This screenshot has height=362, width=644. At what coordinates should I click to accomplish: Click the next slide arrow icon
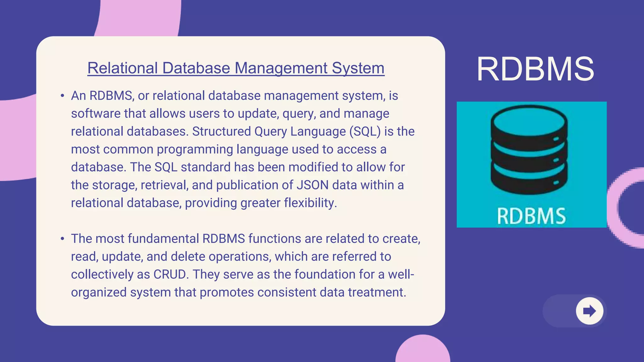[589, 311]
